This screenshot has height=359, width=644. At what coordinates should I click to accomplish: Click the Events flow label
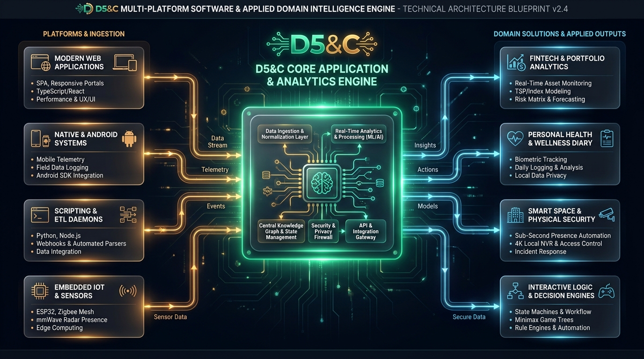(216, 206)
